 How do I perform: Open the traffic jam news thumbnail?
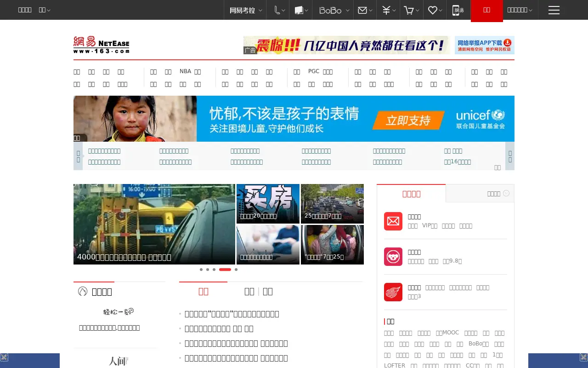(332, 204)
